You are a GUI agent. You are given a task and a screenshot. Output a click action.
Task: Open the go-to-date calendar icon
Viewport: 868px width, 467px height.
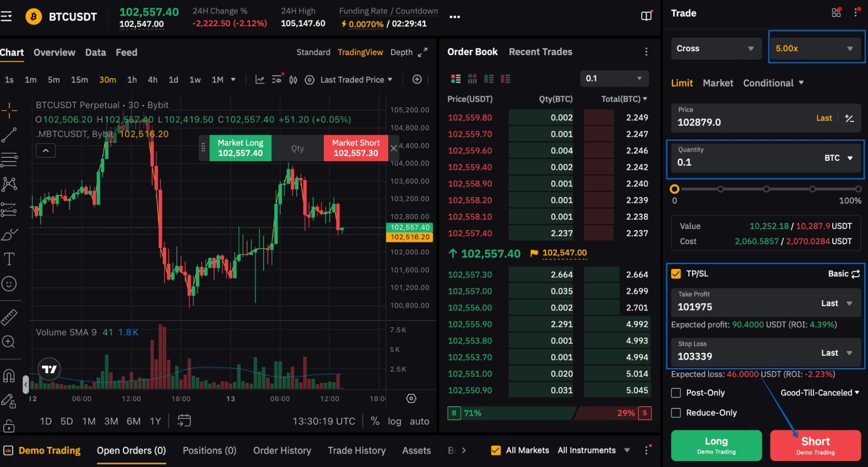(184, 421)
